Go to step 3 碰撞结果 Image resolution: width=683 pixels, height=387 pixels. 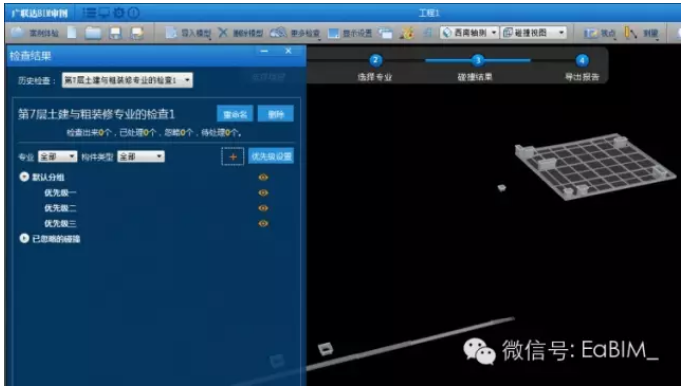coord(478,68)
